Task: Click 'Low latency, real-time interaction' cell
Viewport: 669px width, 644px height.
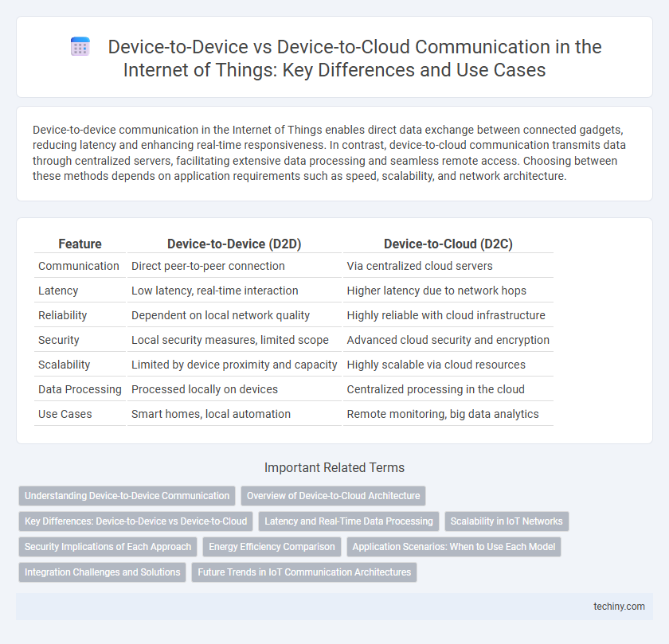Action: click(234, 291)
